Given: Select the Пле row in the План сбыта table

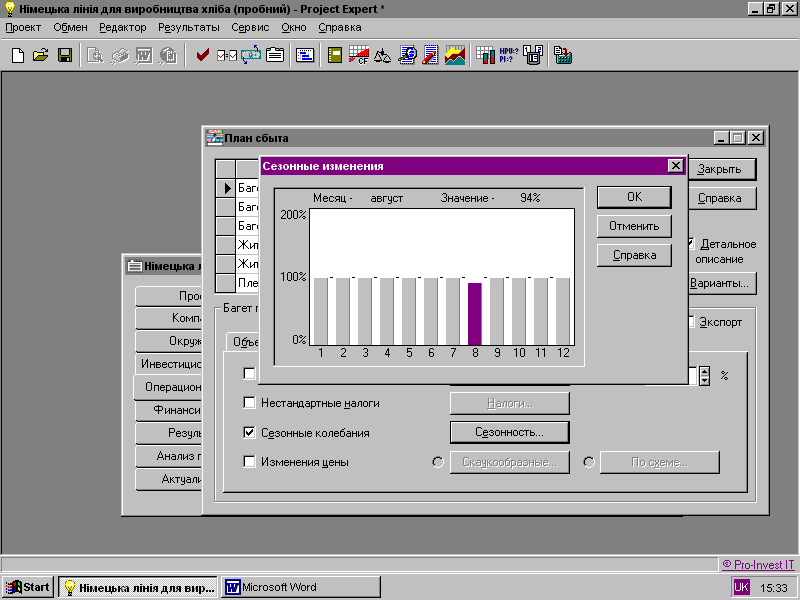Looking at the screenshot, I should (238, 283).
